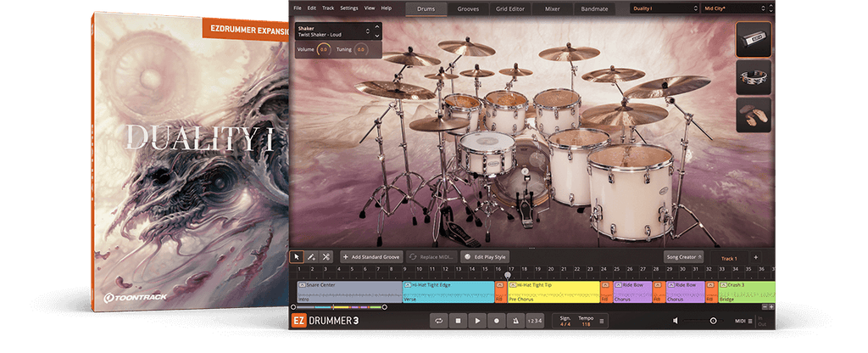Toggle the loop playback button
Screen dimensions: 868x353
439,320
